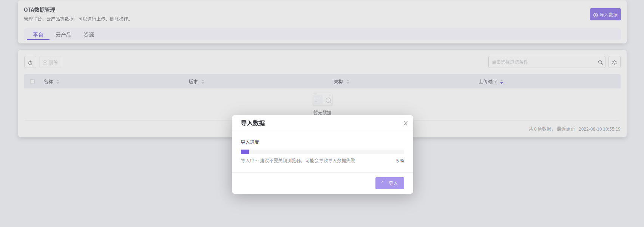Screen dimensions: 644x227
Task: Sort by 名称 column arrows
Action: 58,82
